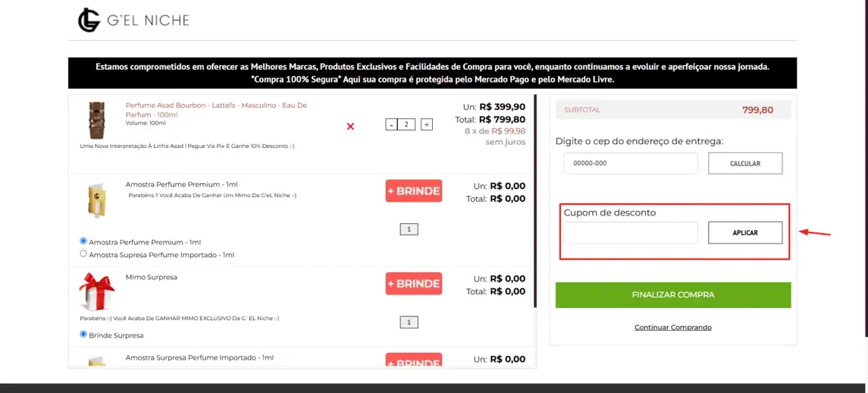The image size is (868, 393).
Task: Click the cart list vertical scrollbar
Action: 534,200
